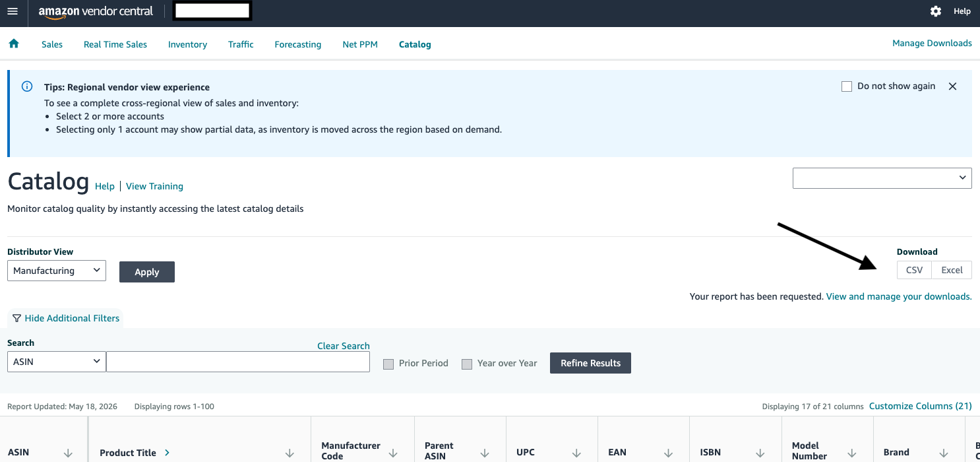Open the Sales tab

coord(52,44)
